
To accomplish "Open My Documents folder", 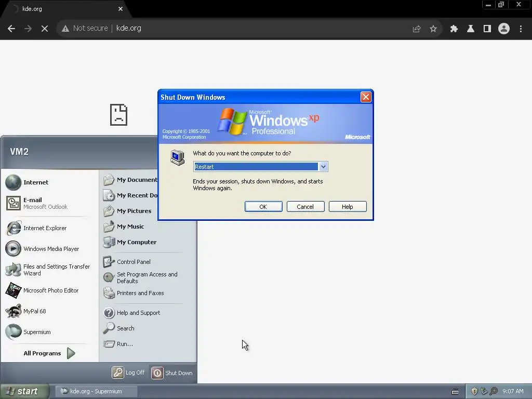I will click(130, 180).
